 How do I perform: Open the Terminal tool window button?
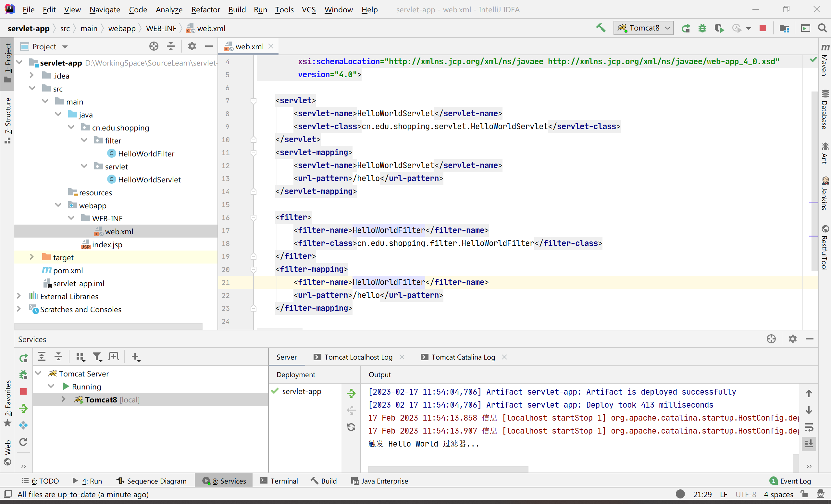[279, 481]
